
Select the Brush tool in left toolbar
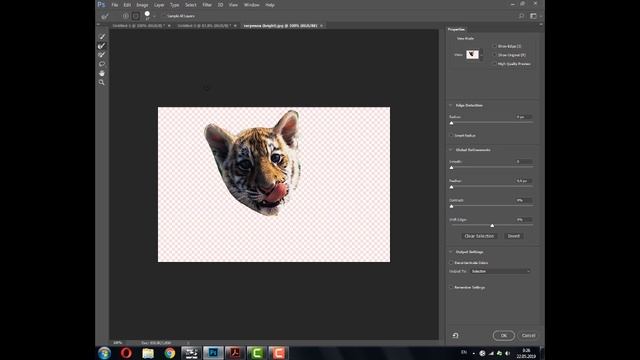(x=102, y=55)
